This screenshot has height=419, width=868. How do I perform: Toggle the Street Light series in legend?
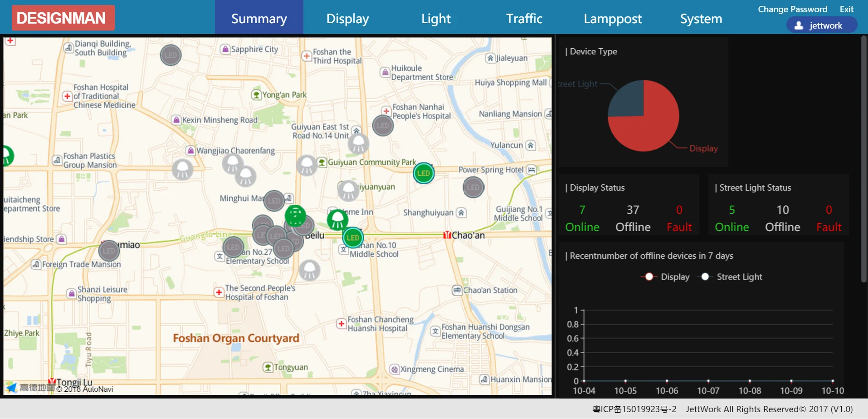tap(730, 277)
